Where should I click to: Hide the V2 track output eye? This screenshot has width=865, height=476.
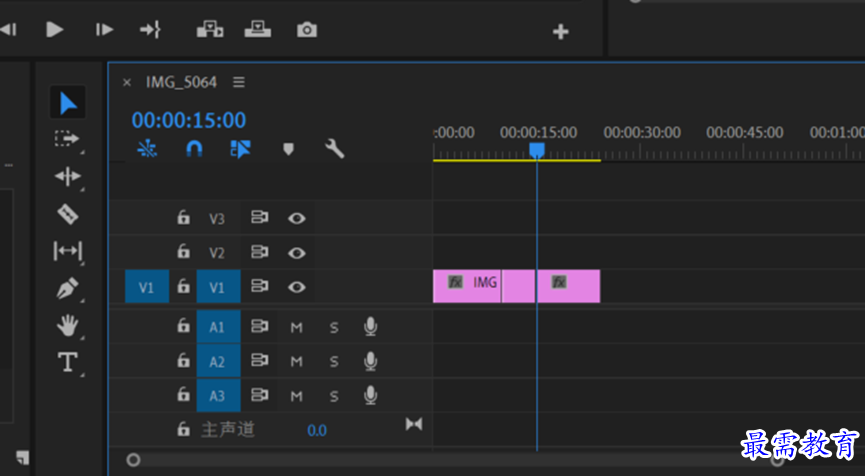(297, 253)
